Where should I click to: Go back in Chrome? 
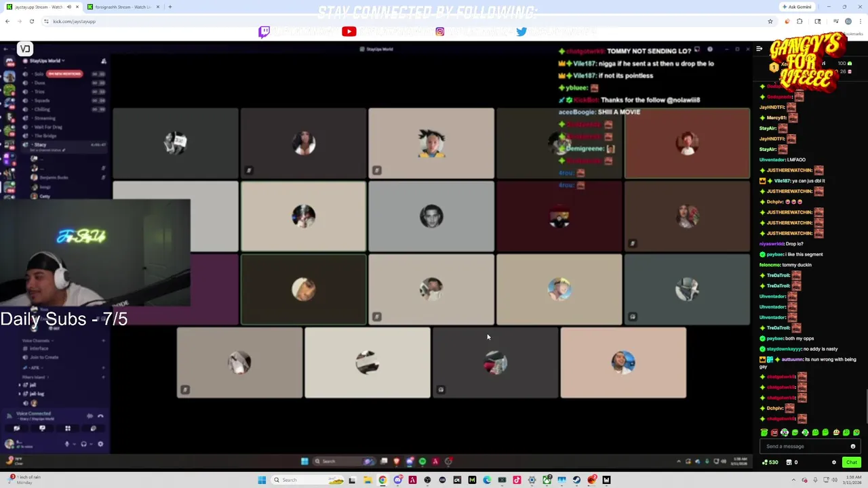coord(7,21)
